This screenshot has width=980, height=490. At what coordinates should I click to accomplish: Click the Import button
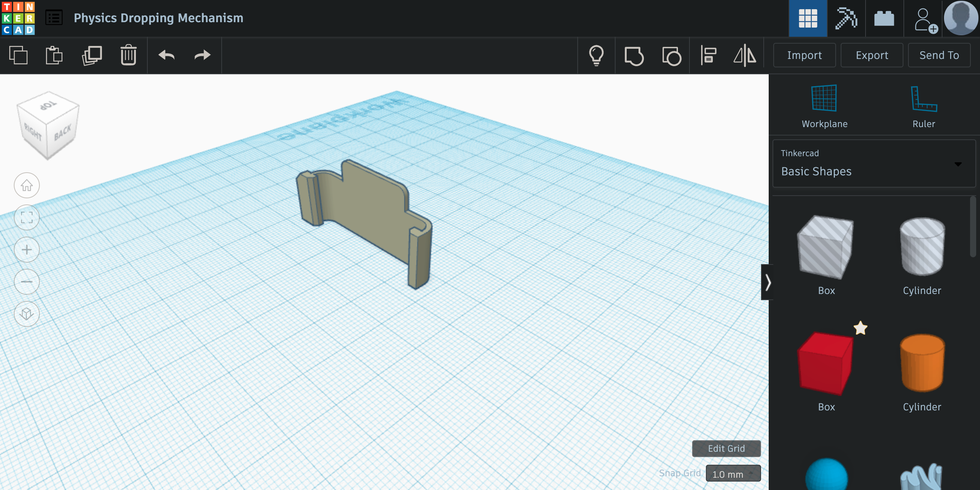[804, 56]
